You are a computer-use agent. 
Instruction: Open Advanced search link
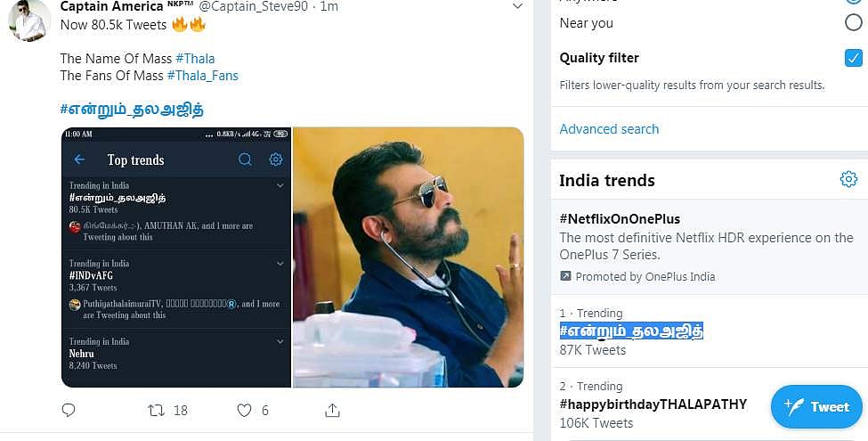click(609, 129)
